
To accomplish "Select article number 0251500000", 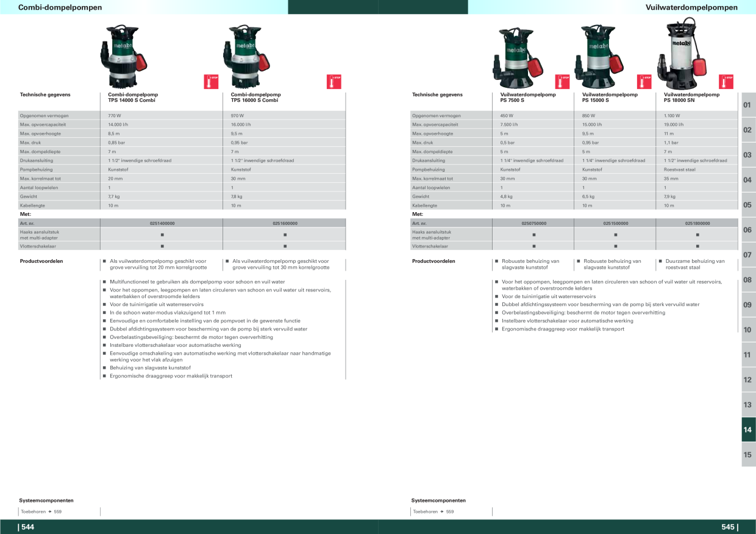I will (616, 224).
